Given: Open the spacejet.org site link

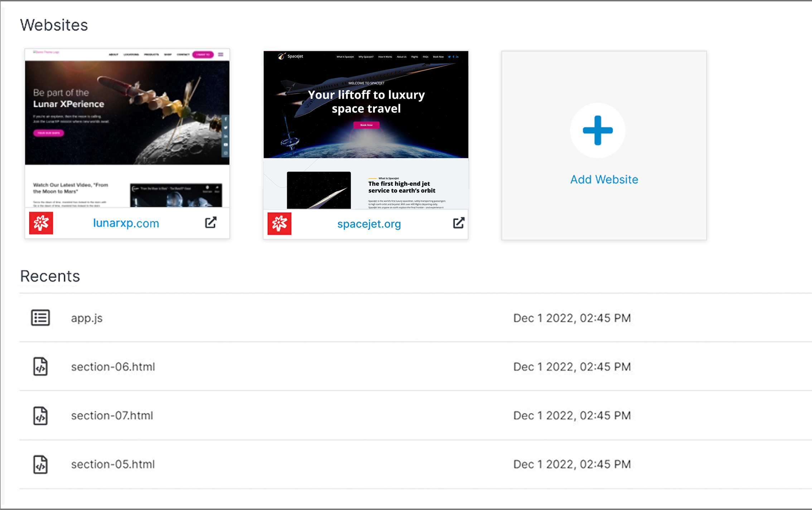Looking at the screenshot, I should coord(369,224).
